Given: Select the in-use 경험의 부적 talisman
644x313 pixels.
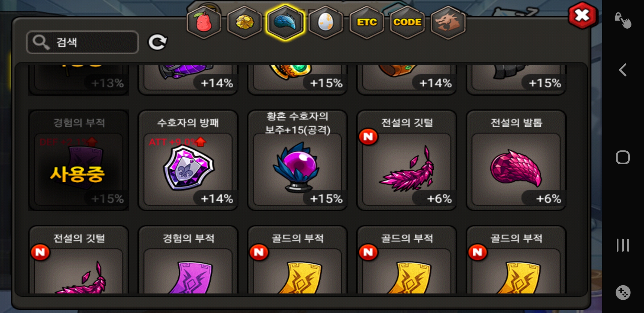Looking at the screenshot, I should (79, 160).
